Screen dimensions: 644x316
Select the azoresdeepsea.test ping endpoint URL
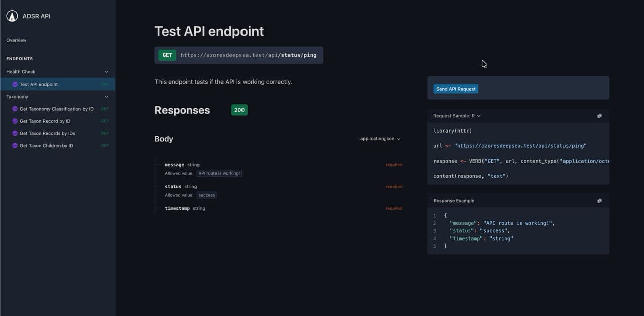pyautogui.click(x=251, y=55)
